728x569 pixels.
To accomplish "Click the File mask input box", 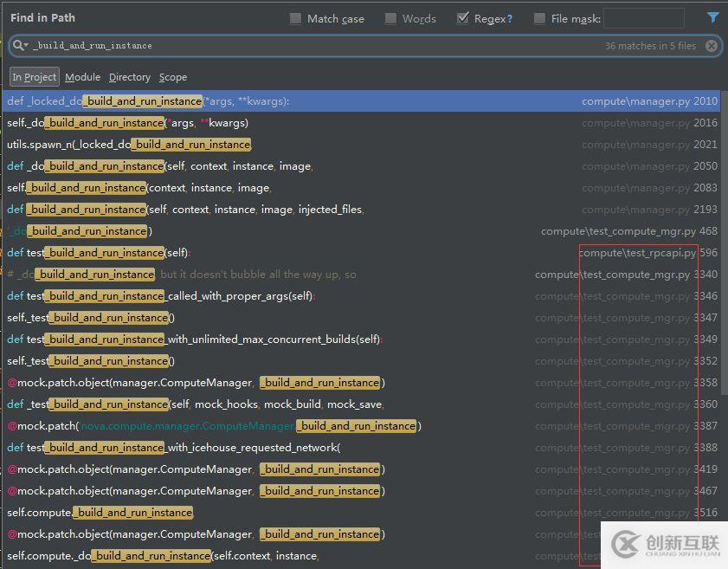I will click(x=643, y=18).
